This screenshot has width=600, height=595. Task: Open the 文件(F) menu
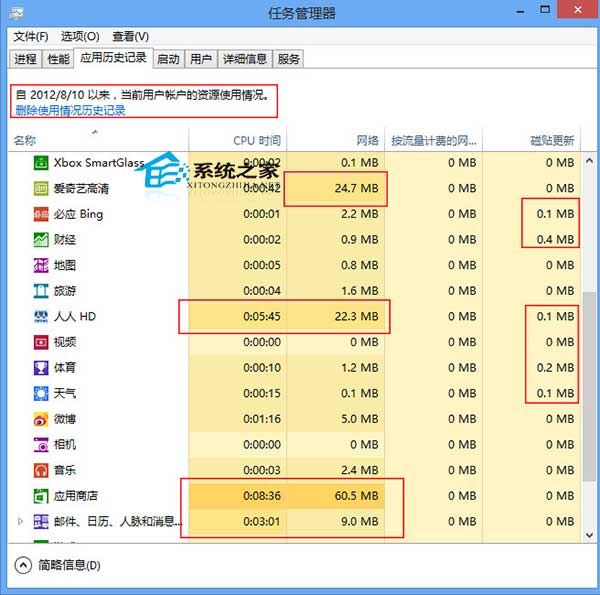click(x=31, y=36)
